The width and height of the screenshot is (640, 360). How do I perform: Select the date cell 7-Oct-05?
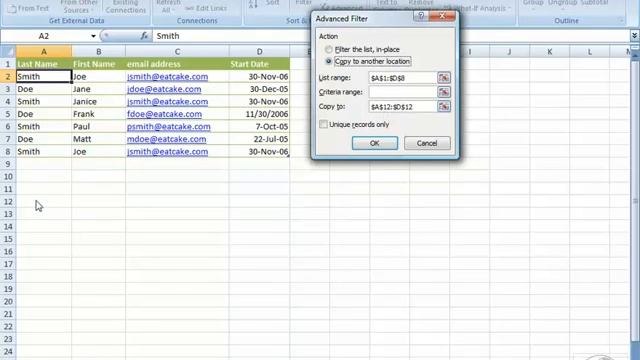pyautogui.click(x=259, y=127)
